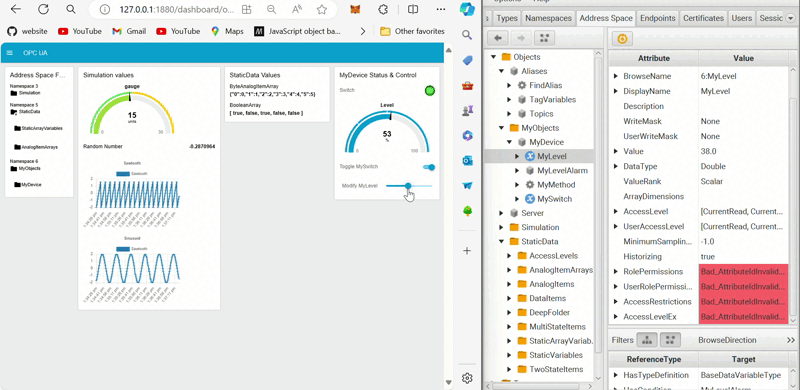Viewport: 800px width, 390px height.
Task: Click the dashboard vertical scrollbar down arrow
Action: pyautogui.click(x=448, y=382)
